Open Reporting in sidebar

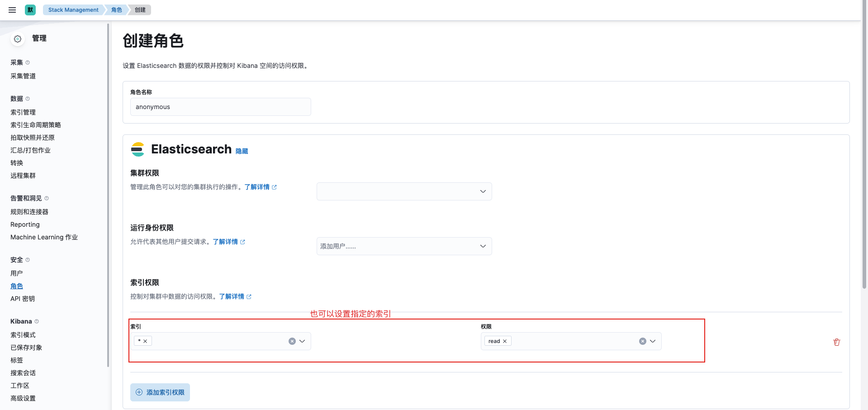point(25,224)
